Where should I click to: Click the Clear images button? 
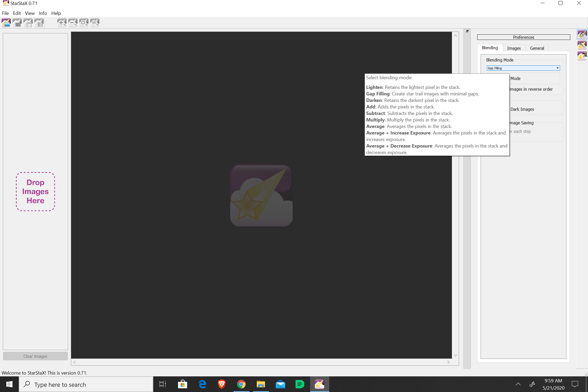point(35,356)
